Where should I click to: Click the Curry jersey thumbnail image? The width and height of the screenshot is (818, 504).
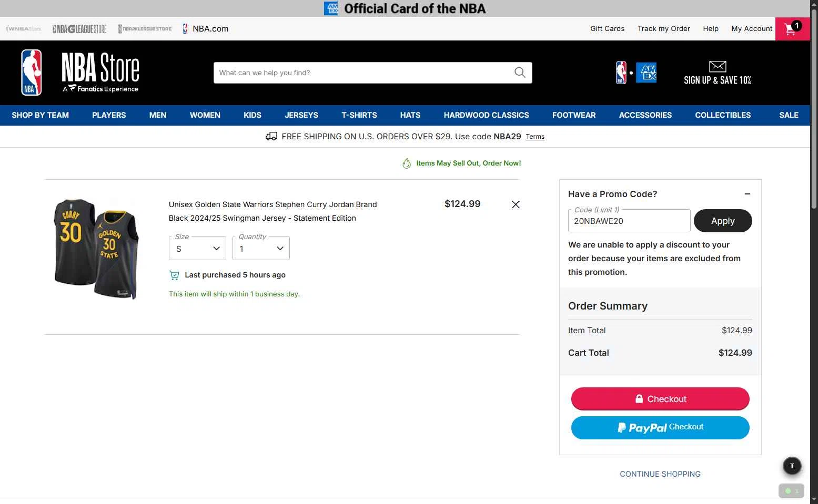coord(96,249)
